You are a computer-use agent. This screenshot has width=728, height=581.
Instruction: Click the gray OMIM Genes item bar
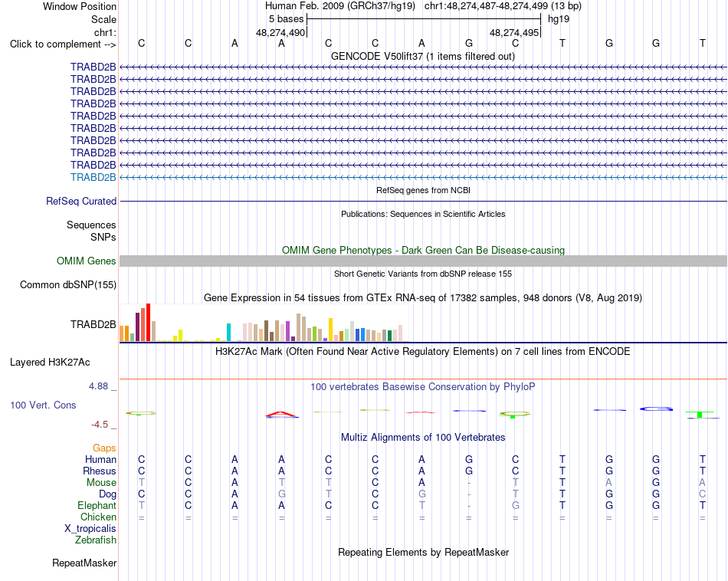pyautogui.click(x=423, y=261)
